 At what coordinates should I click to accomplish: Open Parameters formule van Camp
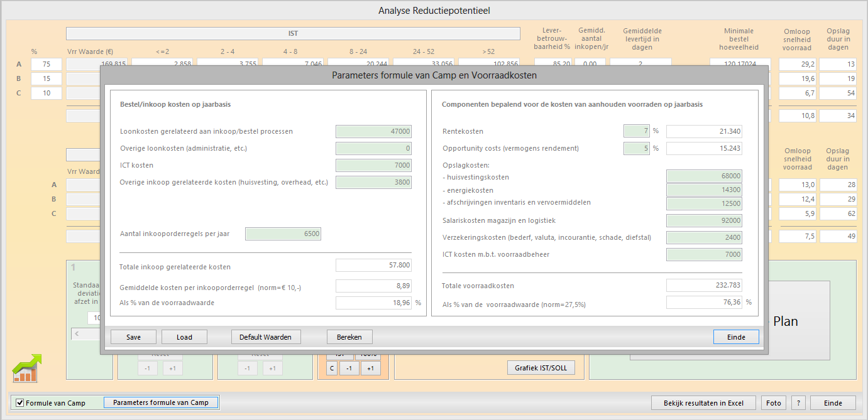pos(161,402)
